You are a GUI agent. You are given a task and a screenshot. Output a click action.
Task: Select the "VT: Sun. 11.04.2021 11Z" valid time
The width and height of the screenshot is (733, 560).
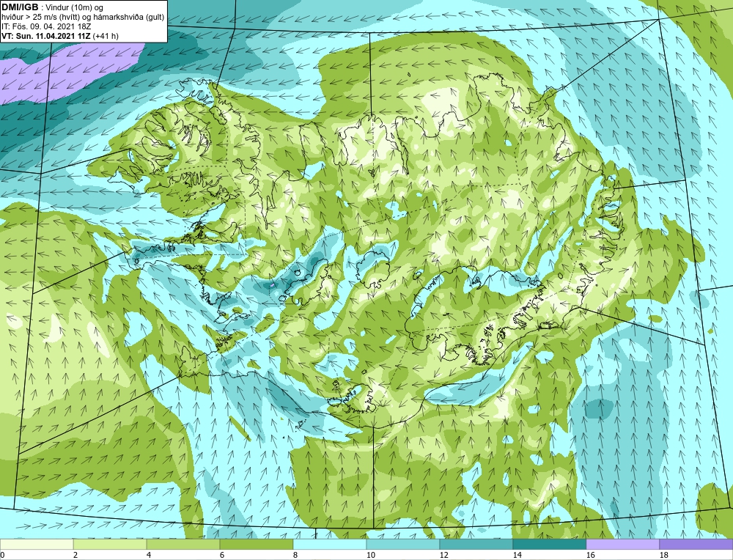[x=46, y=36]
